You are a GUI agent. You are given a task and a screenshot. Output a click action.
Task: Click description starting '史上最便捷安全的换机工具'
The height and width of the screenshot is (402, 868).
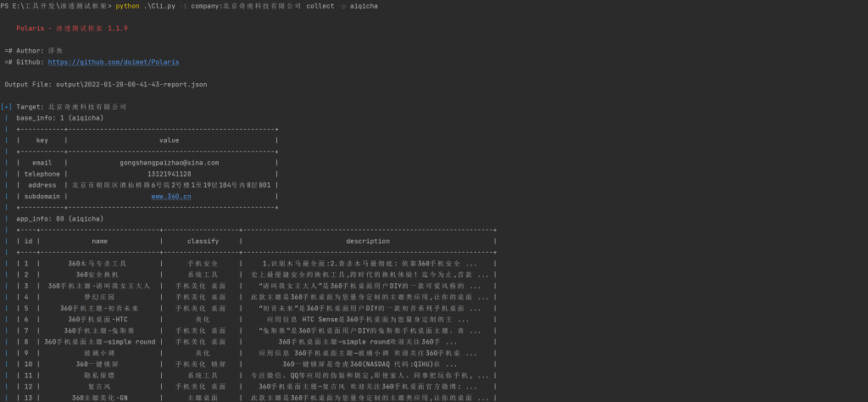[x=370, y=275]
